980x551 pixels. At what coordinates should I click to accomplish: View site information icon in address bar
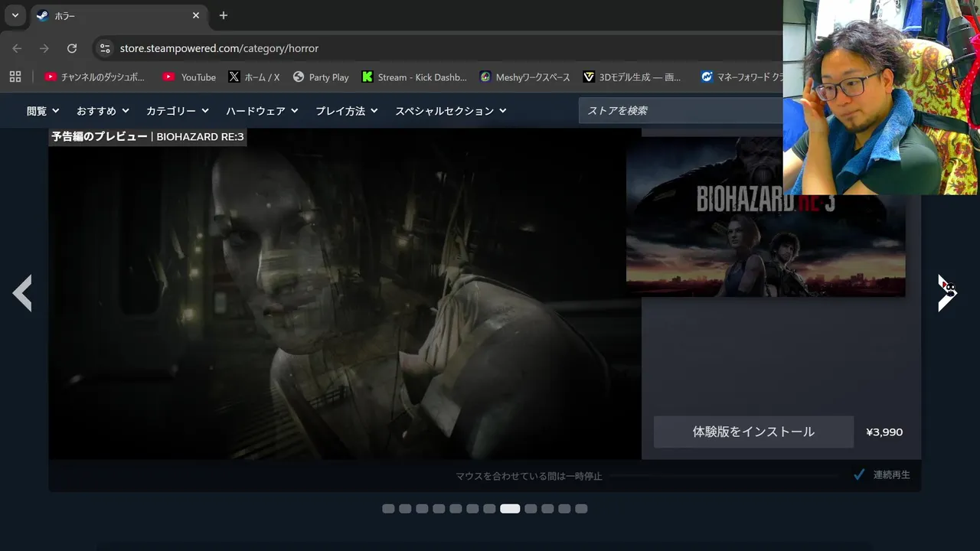point(106,48)
